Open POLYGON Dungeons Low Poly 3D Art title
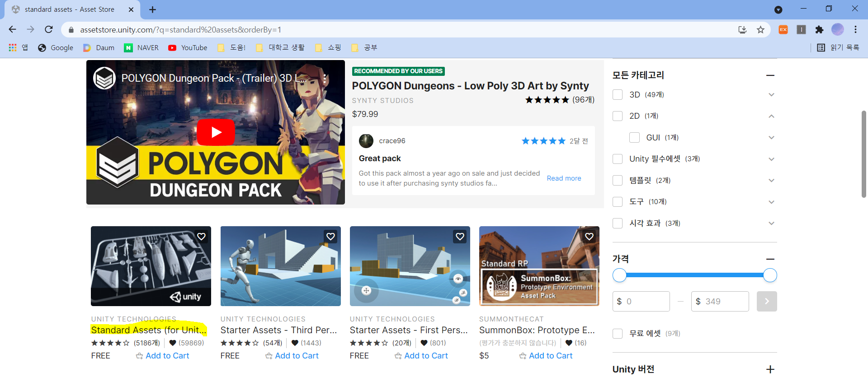 (x=470, y=86)
